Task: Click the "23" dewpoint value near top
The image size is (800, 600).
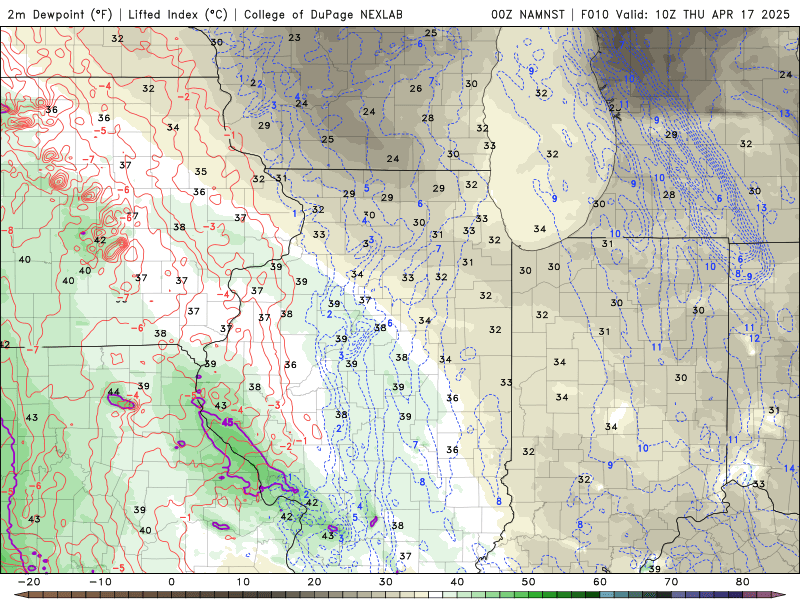Action: (x=294, y=37)
